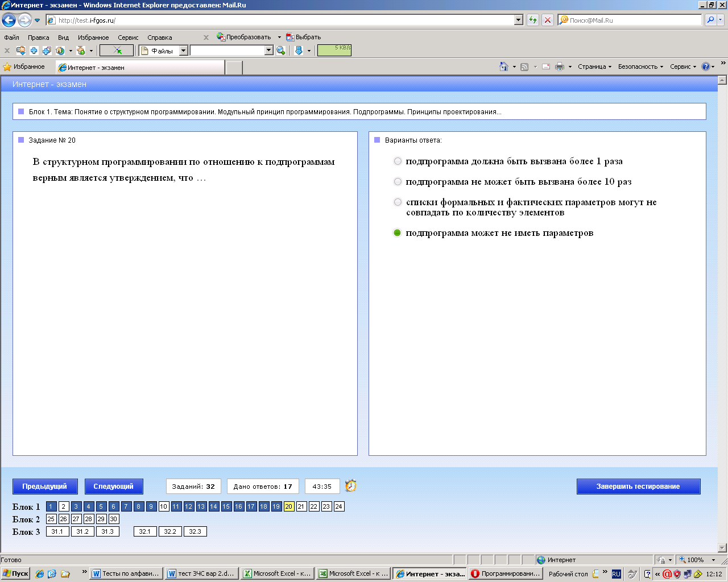Click the blue download arrow toolbar icon
This screenshot has width=728, height=582.
(x=299, y=51)
